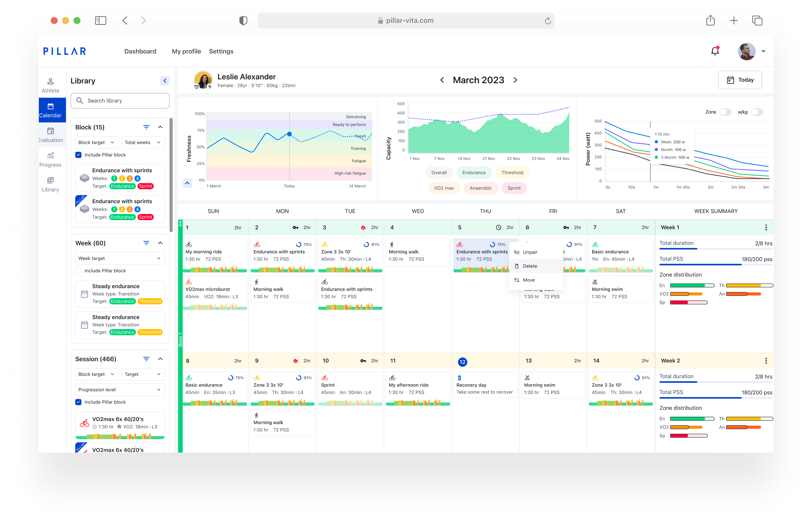Screen dimensions: 812x524
Task: Collapse the Session (466) section
Action: [160, 359]
